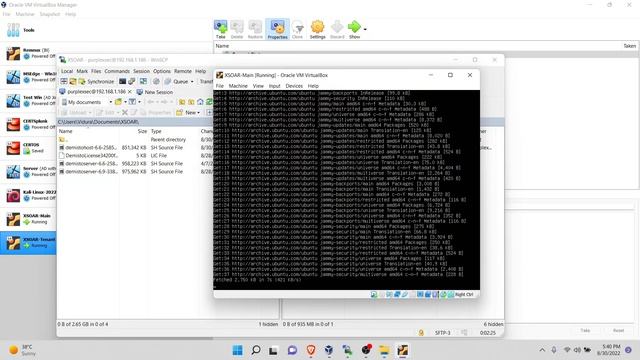Click the Properties toolbar icon in VirtualBox Manager

coord(277,29)
